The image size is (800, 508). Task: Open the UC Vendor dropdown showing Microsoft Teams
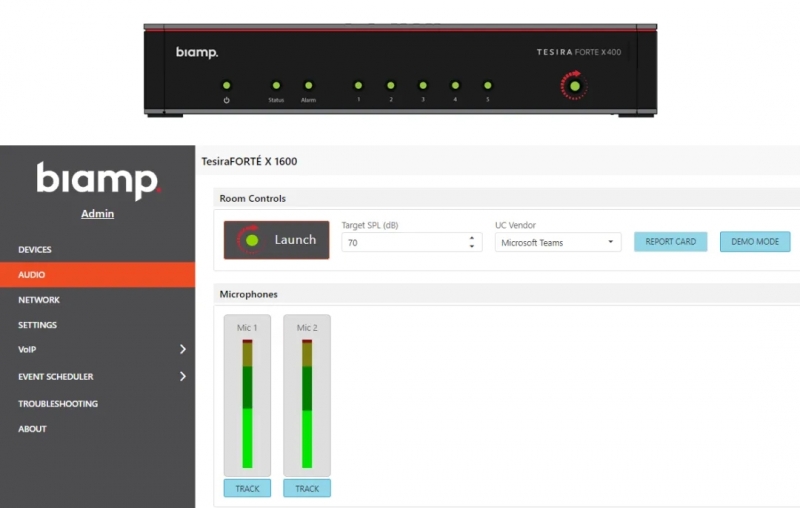[x=558, y=242]
